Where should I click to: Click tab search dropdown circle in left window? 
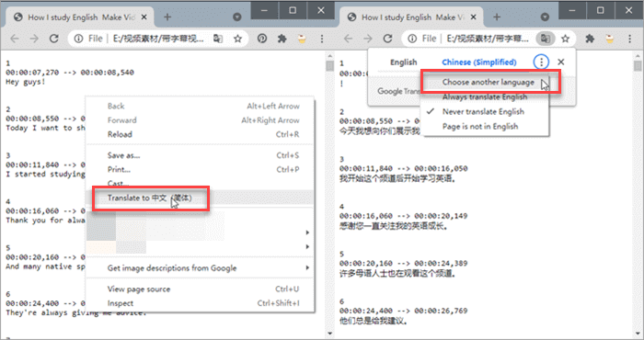237,17
